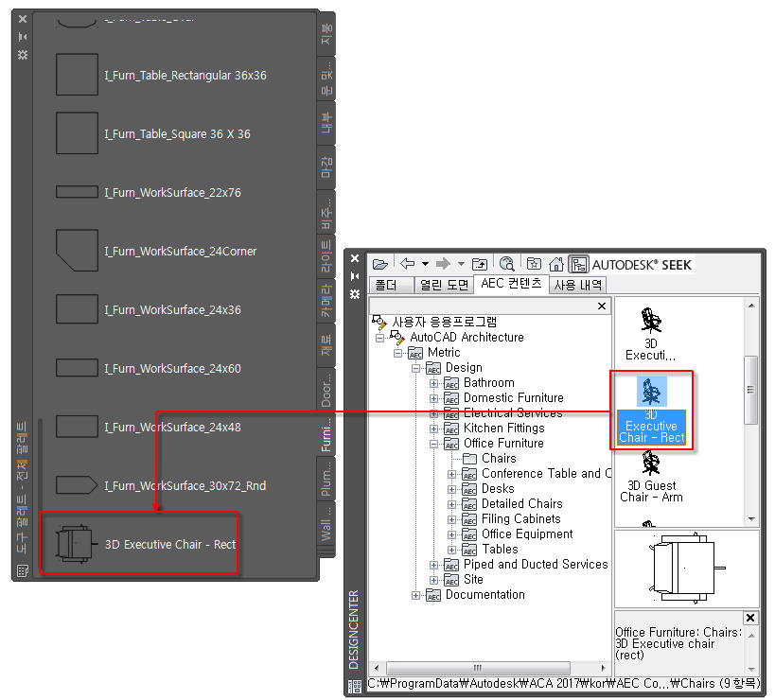
Task: Click the chair preview image pane
Action: tap(686, 569)
